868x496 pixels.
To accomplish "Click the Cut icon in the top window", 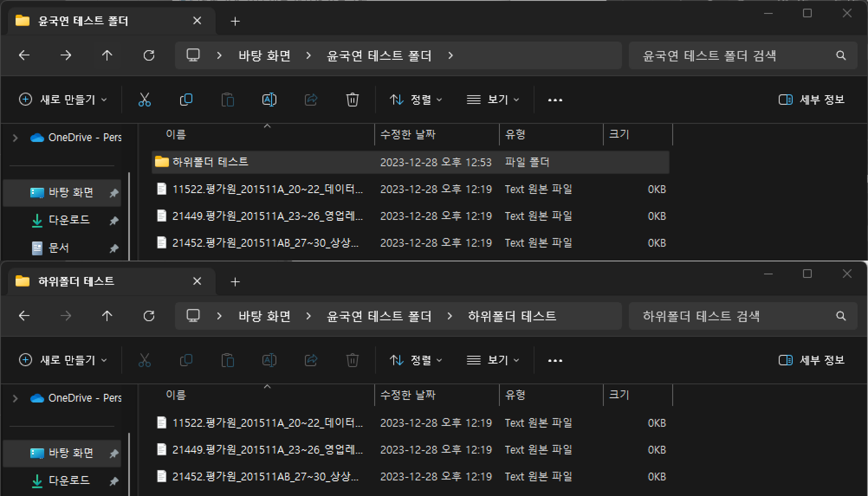I will (x=144, y=100).
